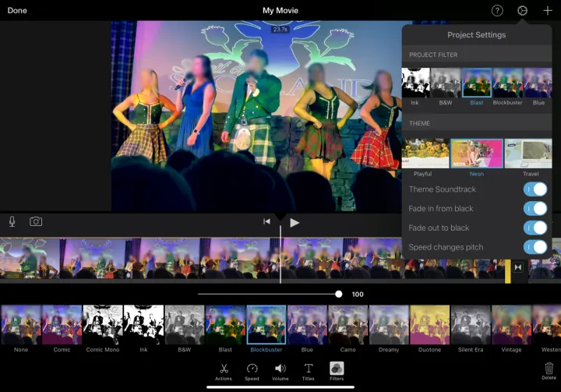
Task: Turn off Fade out to black
Action: pyautogui.click(x=535, y=228)
